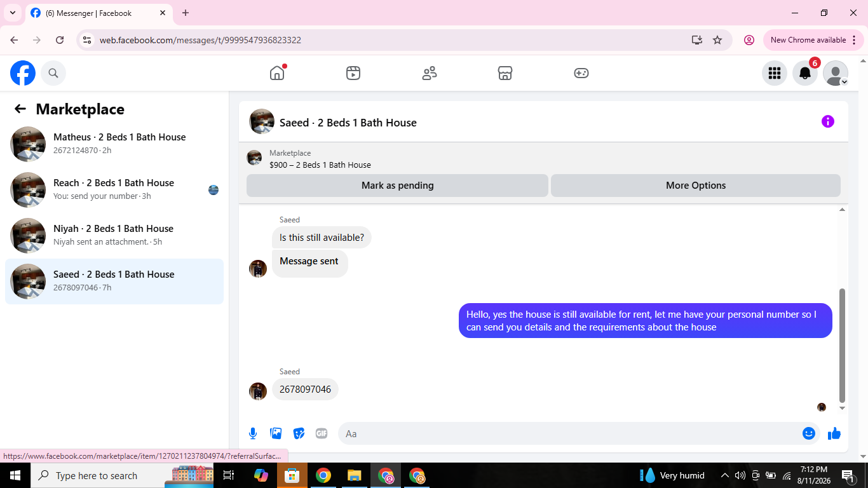Image resolution: width=868 pixels, height=488 pixels.
Task: Go back using the Marketplace arrow
Action: [x=20, y=109]
